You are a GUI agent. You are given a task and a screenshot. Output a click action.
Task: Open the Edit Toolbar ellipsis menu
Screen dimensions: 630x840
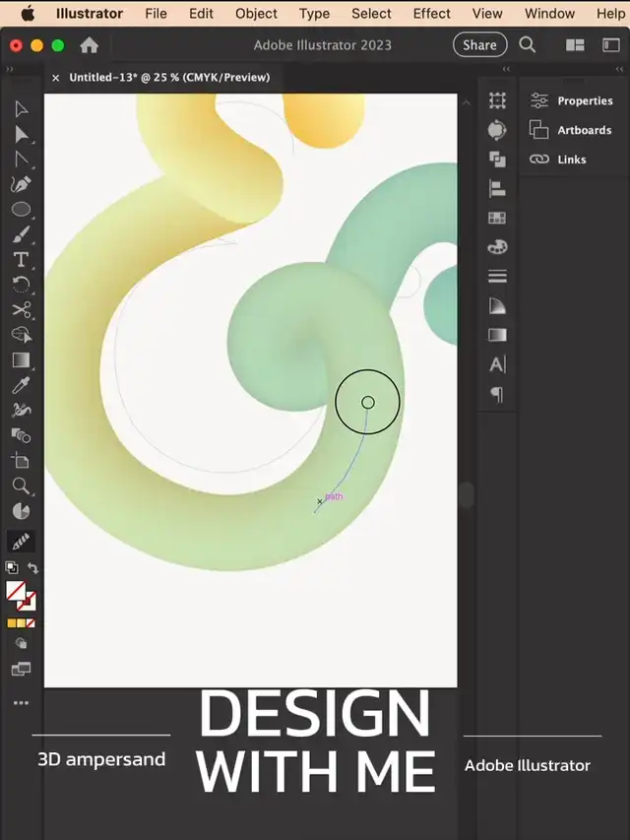click(x=21, y=703)
